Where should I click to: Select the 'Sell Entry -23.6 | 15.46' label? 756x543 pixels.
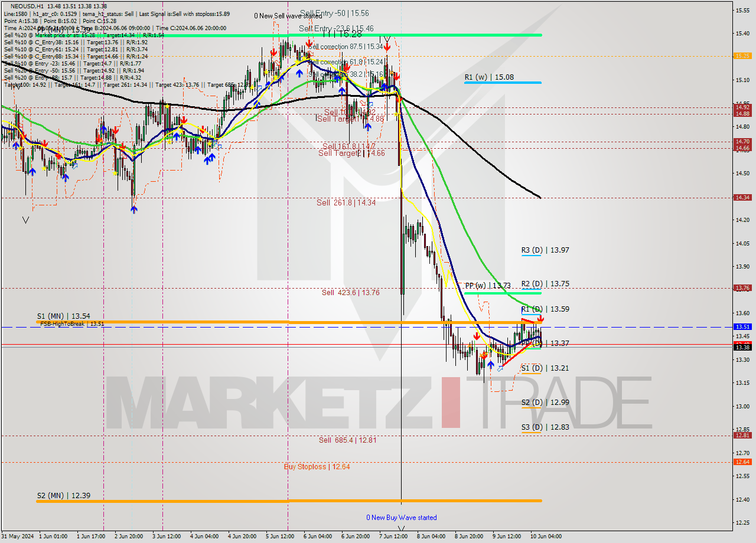[x=336, y=28]
